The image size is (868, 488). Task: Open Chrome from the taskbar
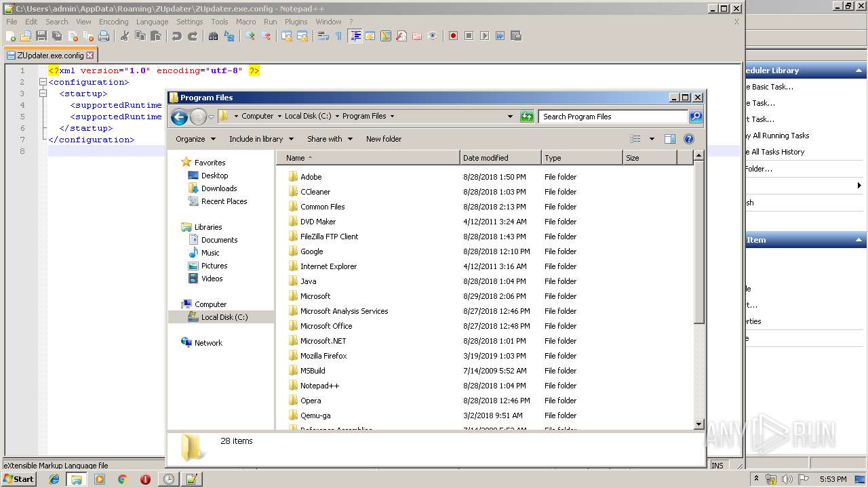tap(122, 479)
